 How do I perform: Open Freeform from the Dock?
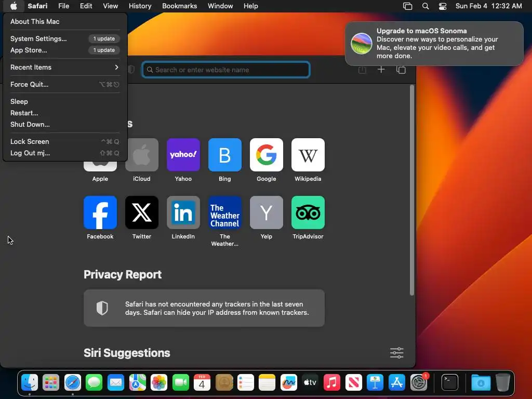tap(289, 382)
